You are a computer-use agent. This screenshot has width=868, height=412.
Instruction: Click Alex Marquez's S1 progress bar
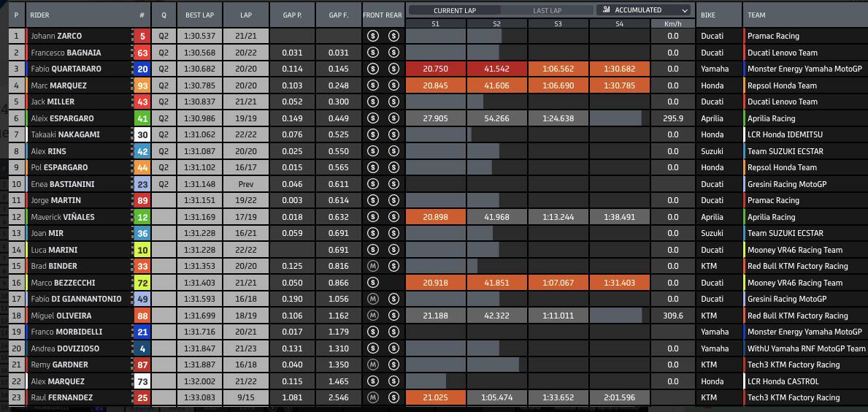[x=426, y=381]
